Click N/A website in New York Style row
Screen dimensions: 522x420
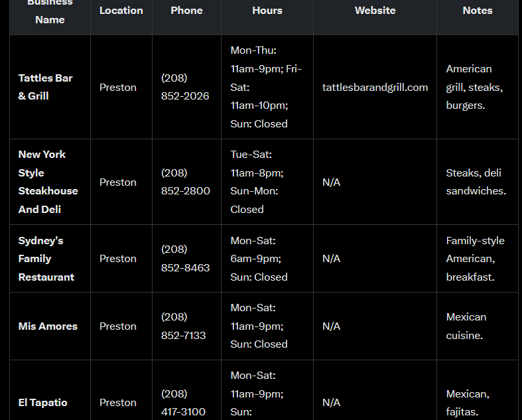[331, 182]
